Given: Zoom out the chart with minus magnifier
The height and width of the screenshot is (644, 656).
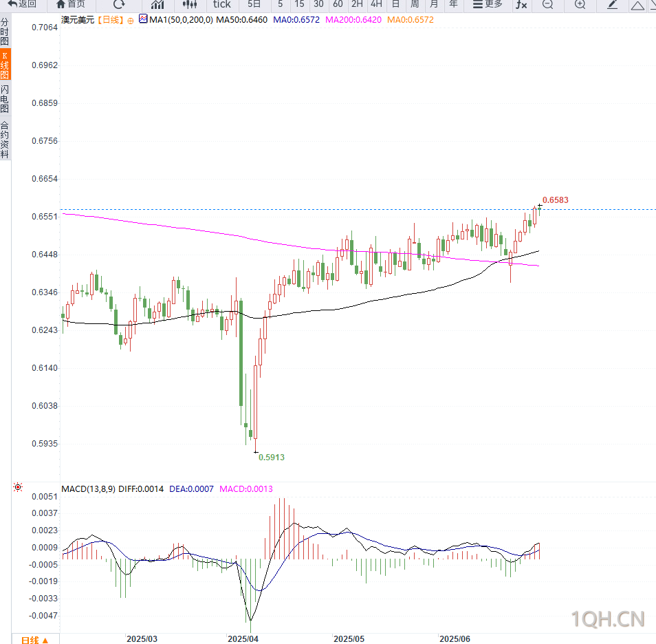Looking at the screenshot, I should click(547, 4).
